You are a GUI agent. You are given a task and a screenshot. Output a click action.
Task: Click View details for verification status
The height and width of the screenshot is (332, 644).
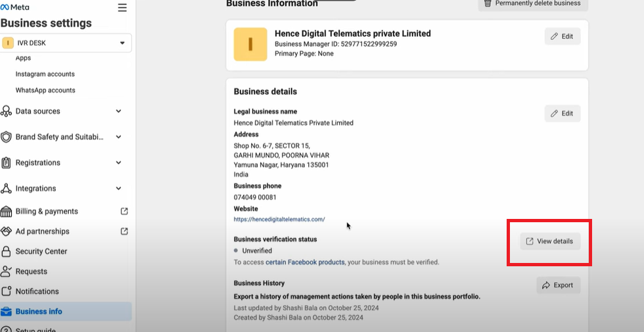point(550,241)
